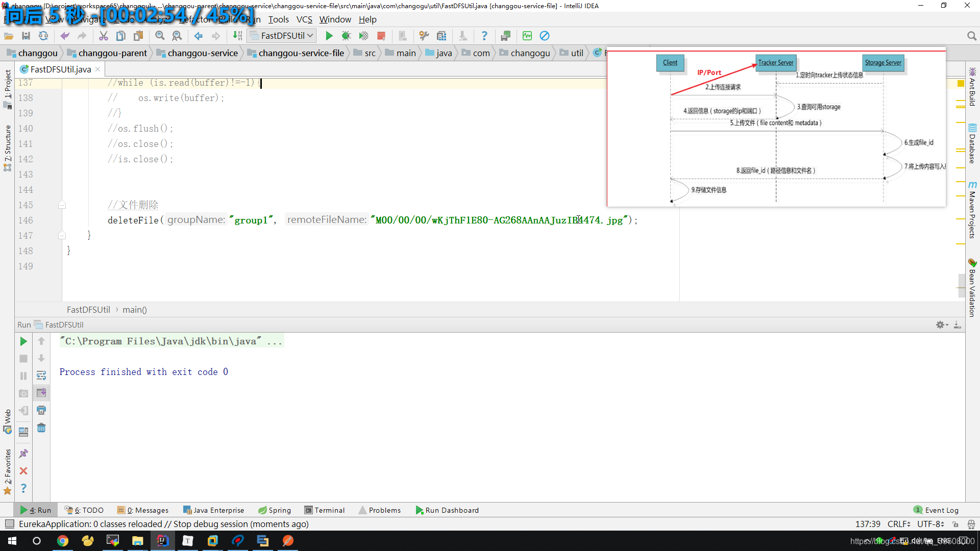Click the java command line in console
Screen dimensions: 980x551
[x=171, y=341]
